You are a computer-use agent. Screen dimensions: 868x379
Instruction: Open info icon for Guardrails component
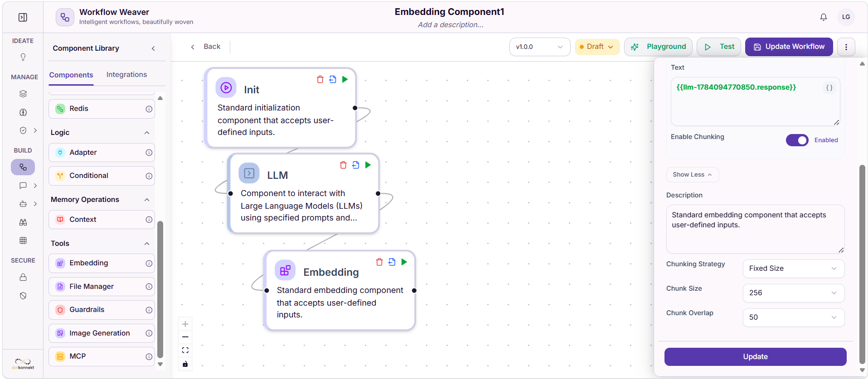pos(149,310)
